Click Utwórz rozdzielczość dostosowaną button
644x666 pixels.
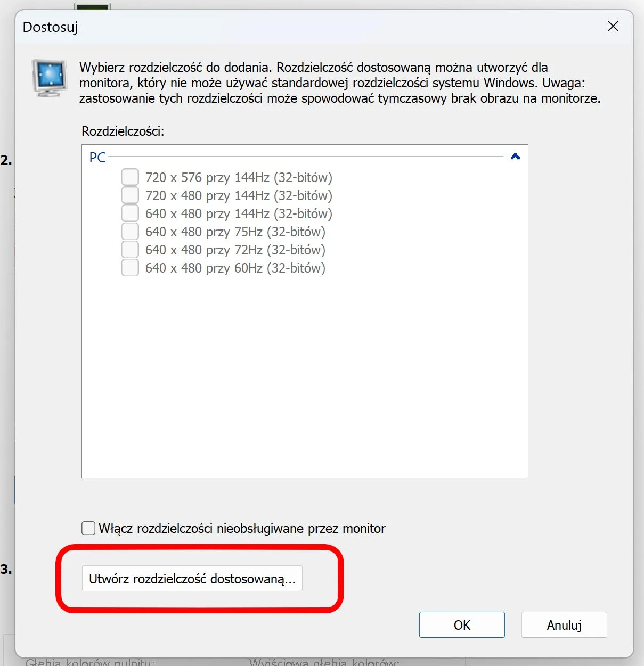click(x=192, y=579)
